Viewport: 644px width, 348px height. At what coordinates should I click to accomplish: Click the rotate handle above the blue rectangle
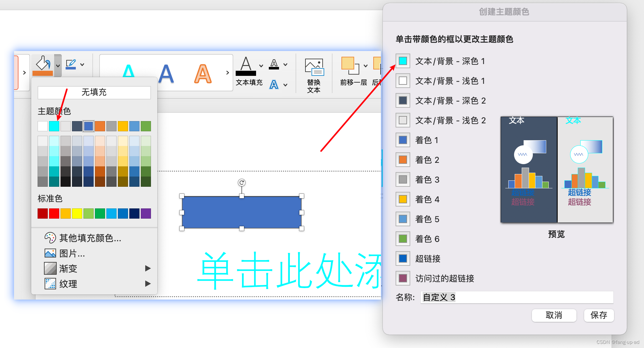tap(242, 183)
